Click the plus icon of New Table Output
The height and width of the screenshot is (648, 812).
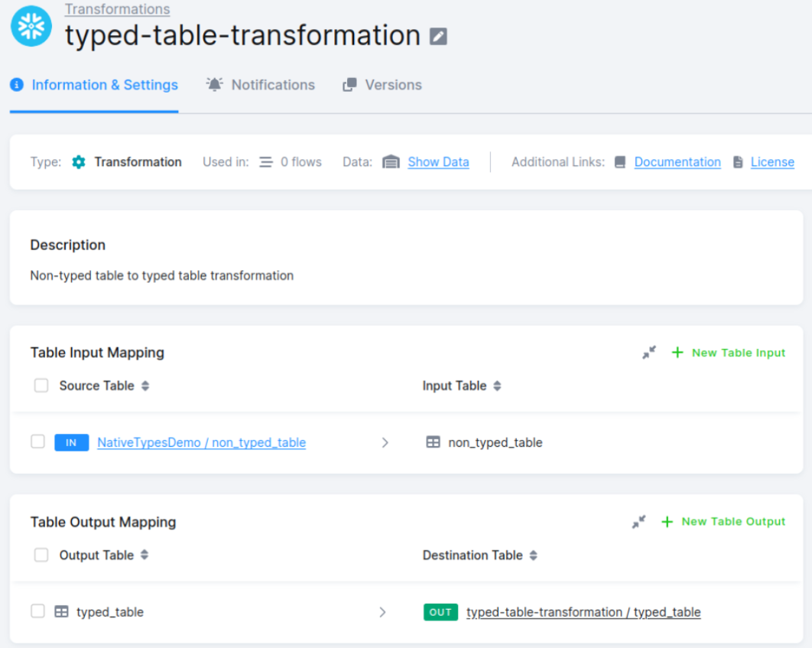pos(667,522)
